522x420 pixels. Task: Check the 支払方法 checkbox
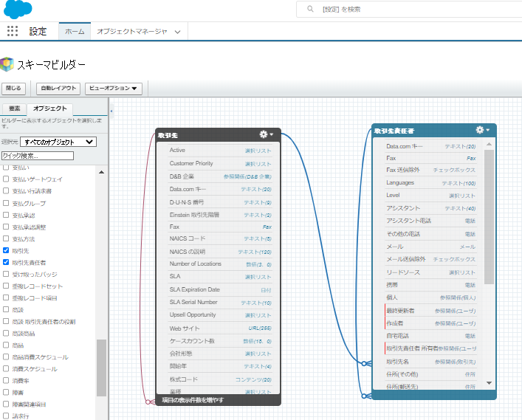coord(6,238)
